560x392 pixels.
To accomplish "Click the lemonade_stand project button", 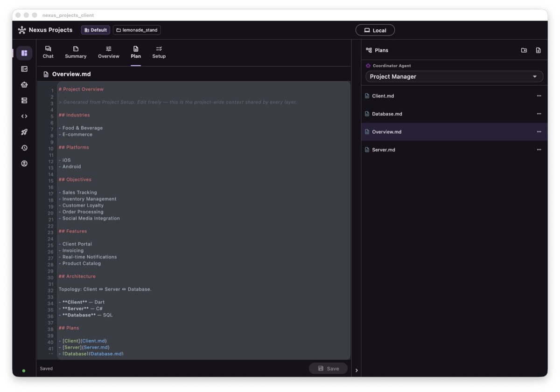I will pos(137,30).
